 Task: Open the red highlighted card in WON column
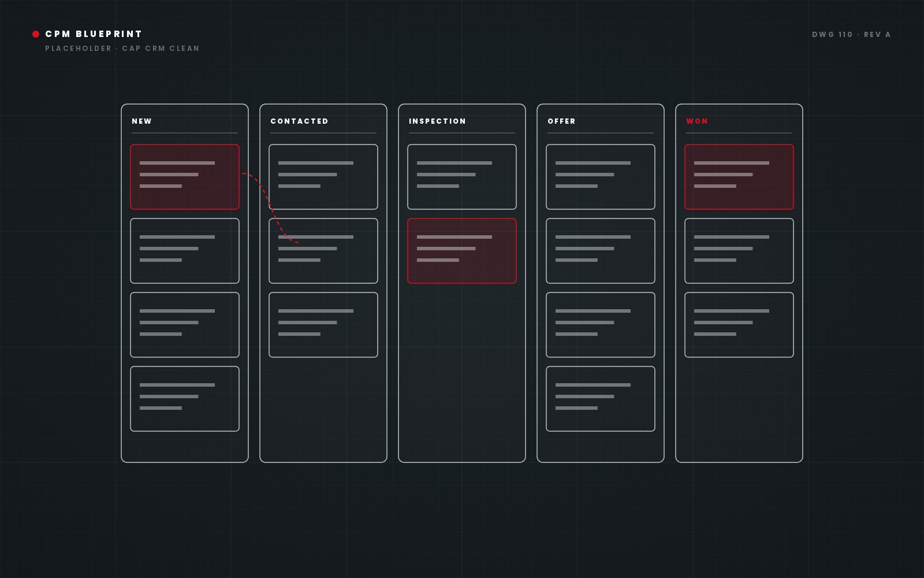tap(739, 177)
